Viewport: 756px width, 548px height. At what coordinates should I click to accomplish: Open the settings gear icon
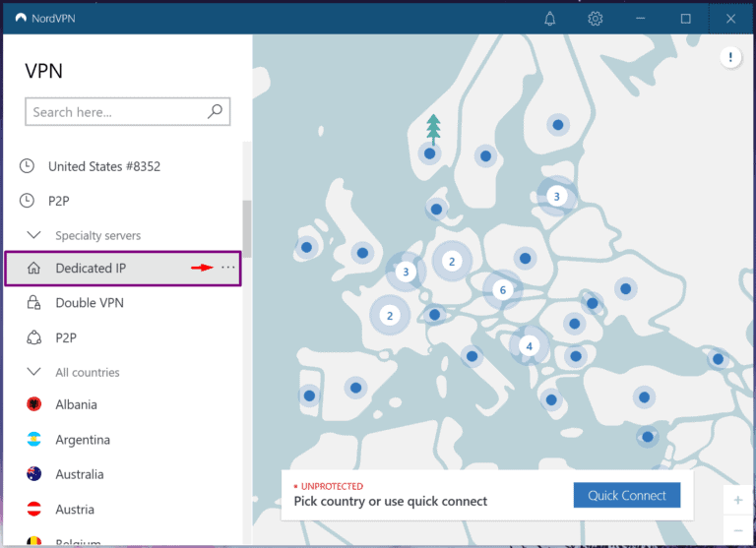coord(595,19)
